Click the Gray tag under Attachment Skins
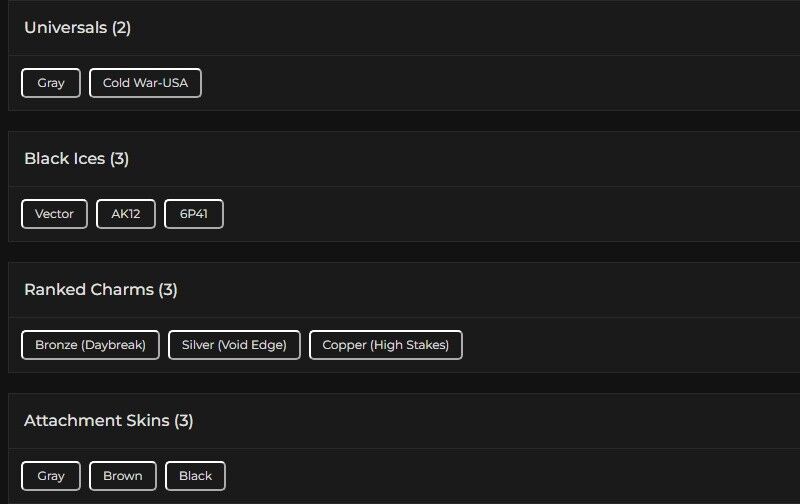The height and width of the screenshot is (504, 800). [x=51, y=476]
